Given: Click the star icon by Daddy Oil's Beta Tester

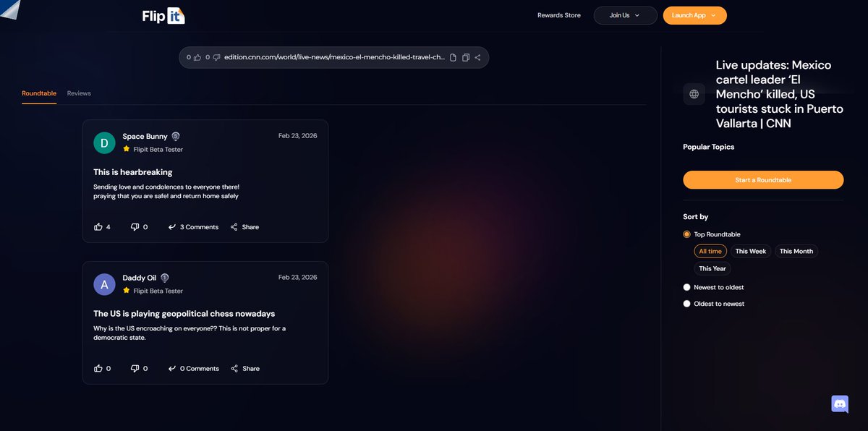Looking at the screenshot, I should [x=126, y=291].
